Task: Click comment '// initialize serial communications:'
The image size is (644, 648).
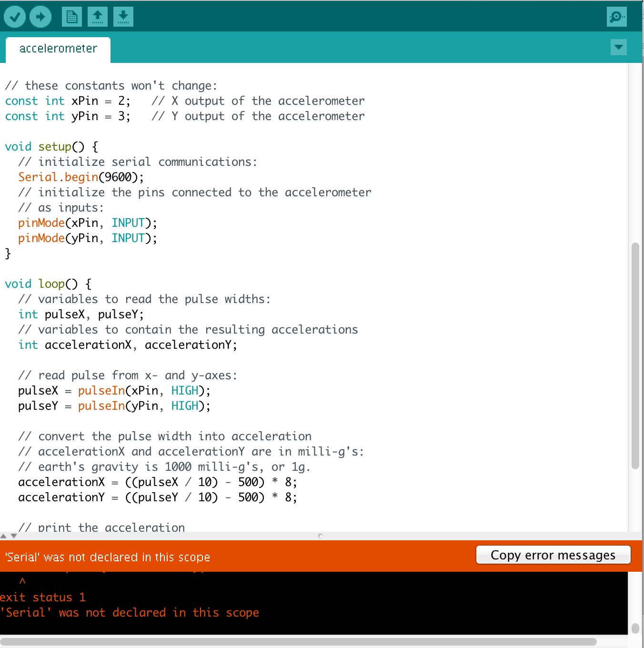Action: 138,162
